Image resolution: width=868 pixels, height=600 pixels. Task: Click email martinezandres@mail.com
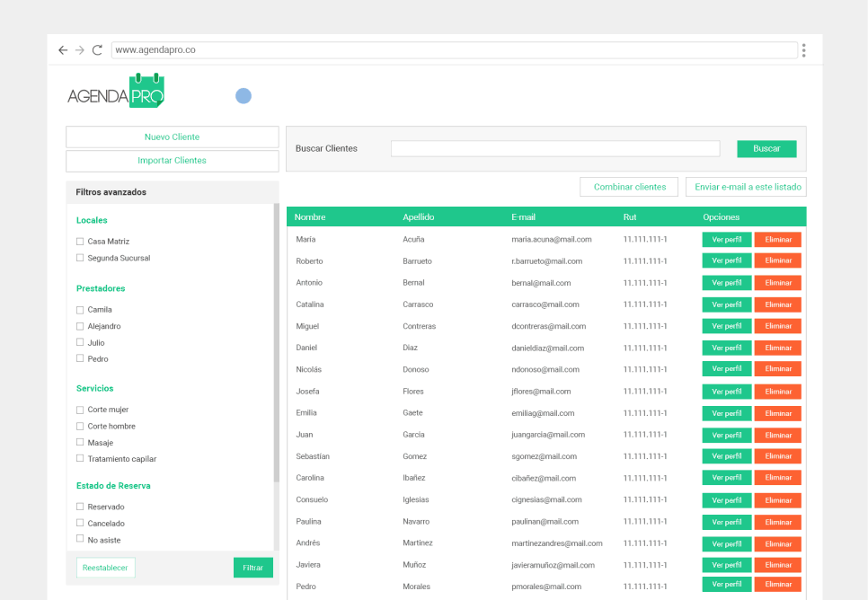(x=557, y=543)
